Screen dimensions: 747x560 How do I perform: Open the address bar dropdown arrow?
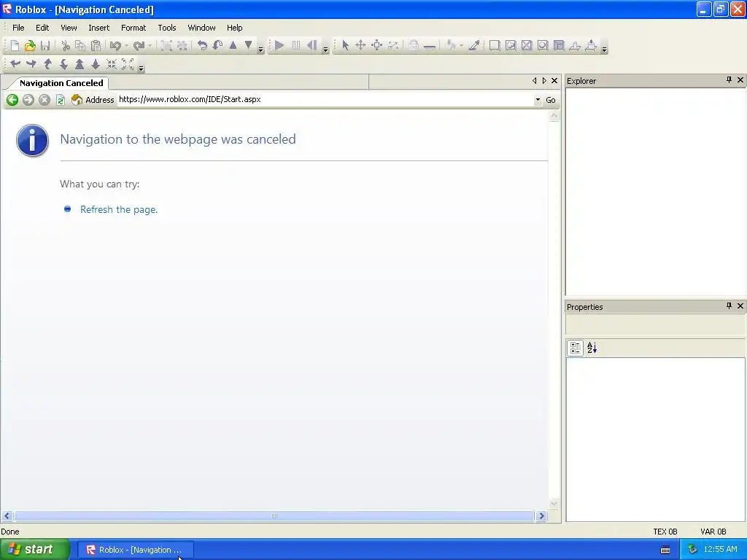click(x=538, y=100)
